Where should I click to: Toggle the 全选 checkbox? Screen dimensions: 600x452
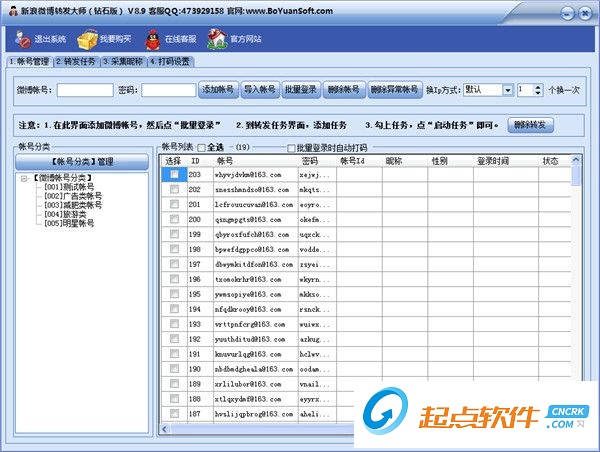point(202,148)
